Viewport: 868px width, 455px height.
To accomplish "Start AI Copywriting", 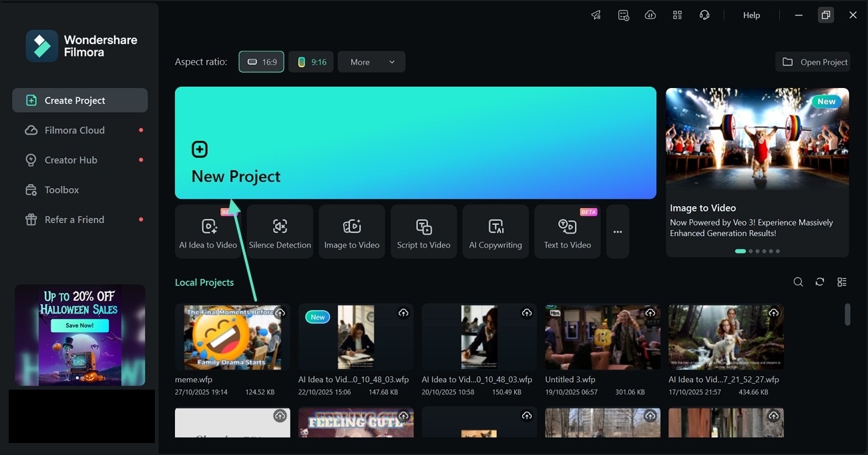I will [x=495, y=231].
